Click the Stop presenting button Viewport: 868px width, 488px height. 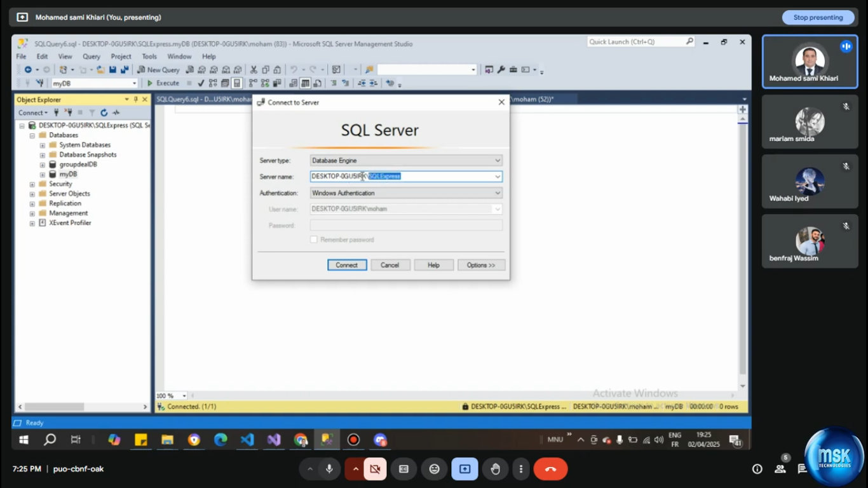point(818,18)
